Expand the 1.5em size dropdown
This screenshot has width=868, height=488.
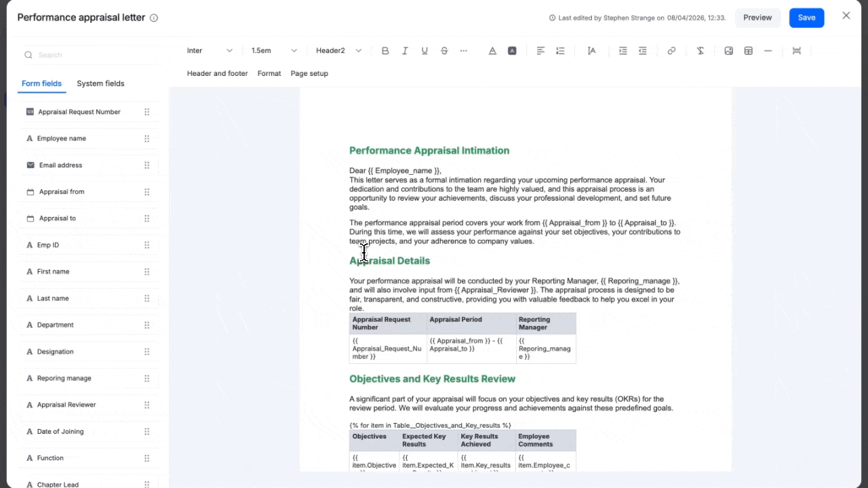click(x=274, y=51)
